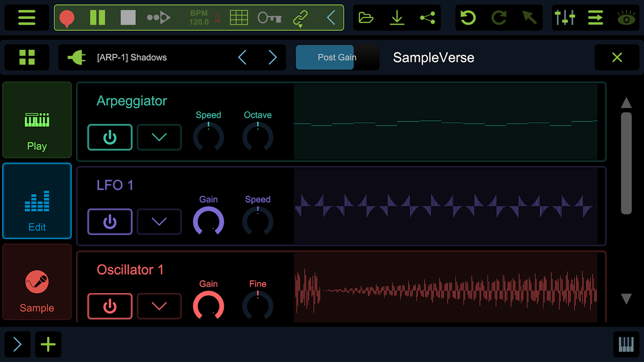This screenshot has width=644, height=362.
Task: Open the grid snap settings icon
Action: (x=239, y=18)
